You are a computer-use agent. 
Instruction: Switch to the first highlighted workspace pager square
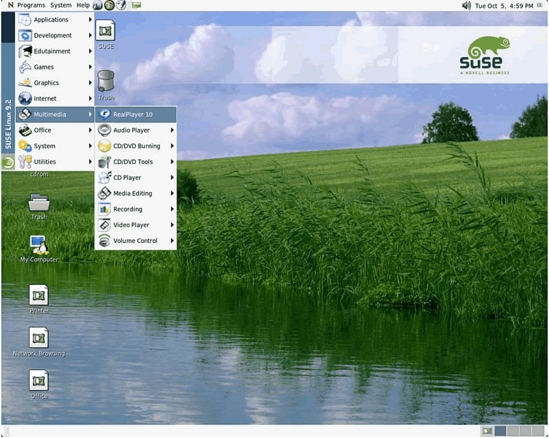[x=500, y=431]
